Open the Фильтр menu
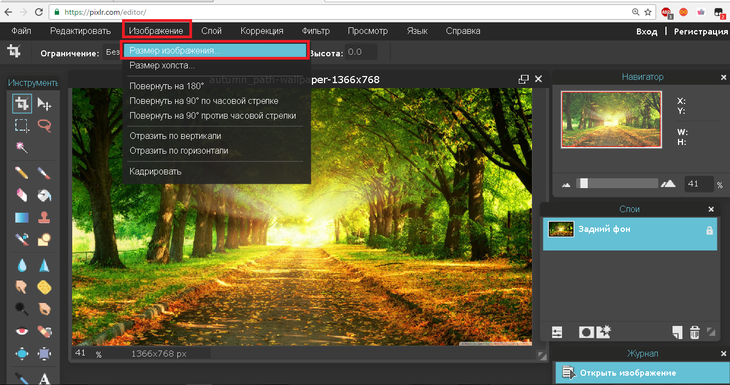This screenshot has width=730, height=385. pyautogui.click(x=316, y=31)
